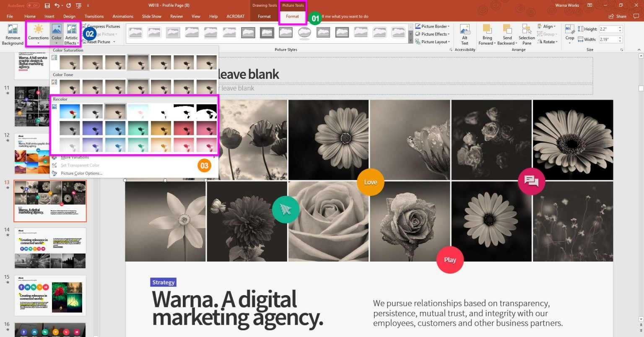Select the Crop tool

click(569, 34)
